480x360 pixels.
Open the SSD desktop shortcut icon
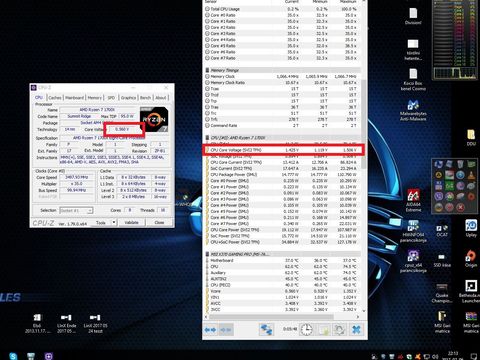[x=442, y=261]
